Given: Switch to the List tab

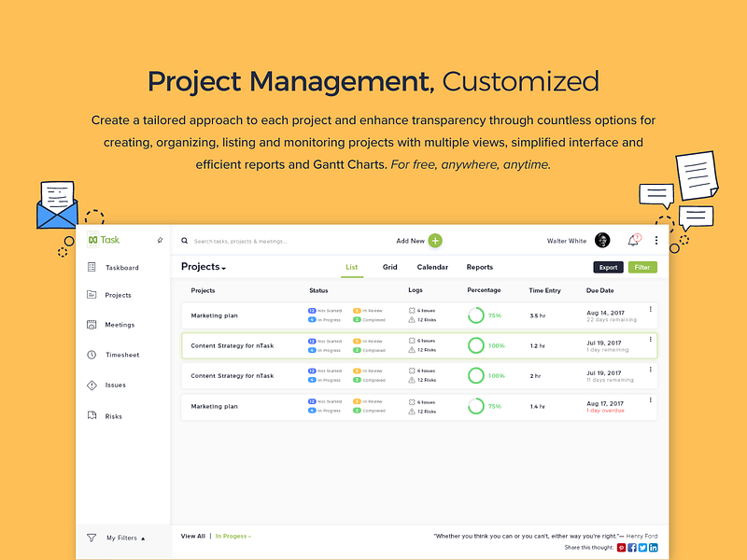Looking at the screenshot, I should [352, 267].
